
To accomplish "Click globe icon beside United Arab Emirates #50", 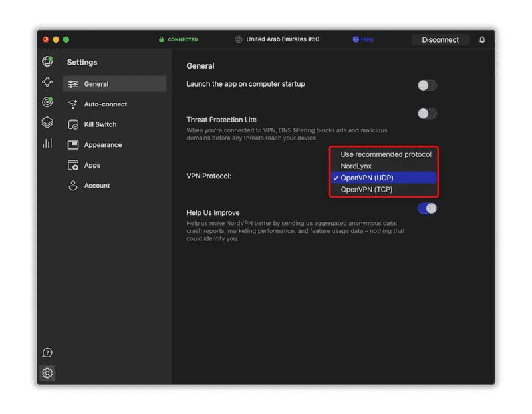I will (239, 39).
